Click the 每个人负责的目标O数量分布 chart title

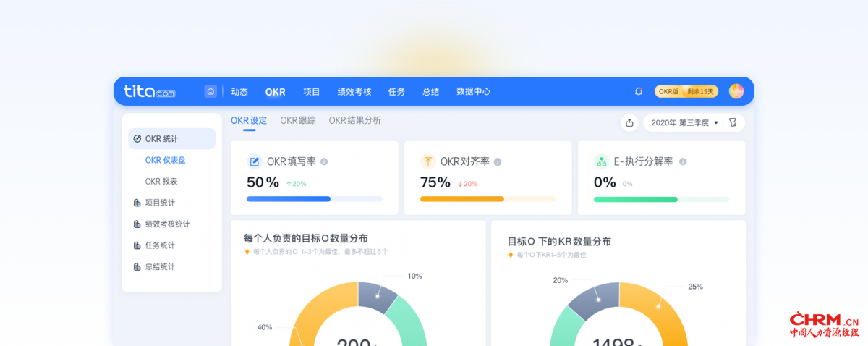pos(306,238)
